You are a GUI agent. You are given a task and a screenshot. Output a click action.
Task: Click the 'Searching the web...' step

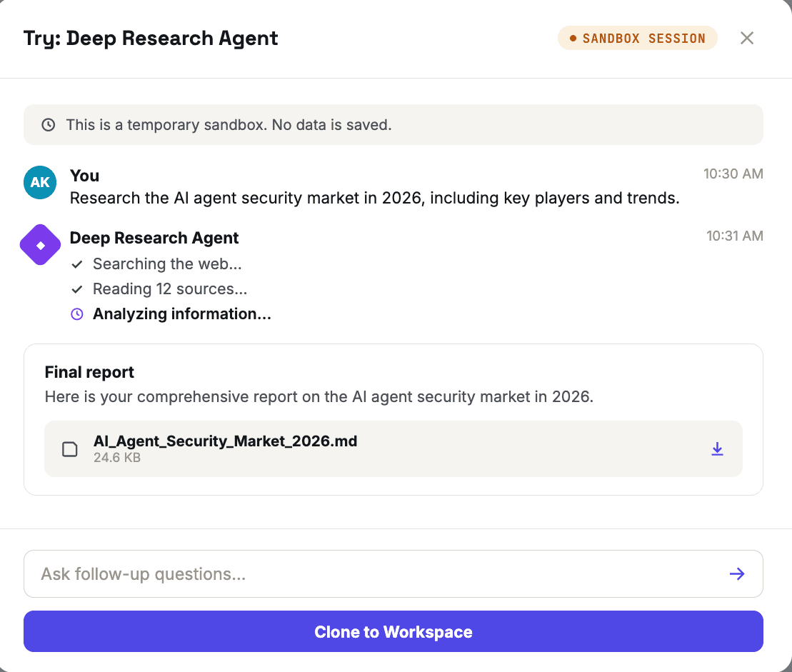pos(167,264)
